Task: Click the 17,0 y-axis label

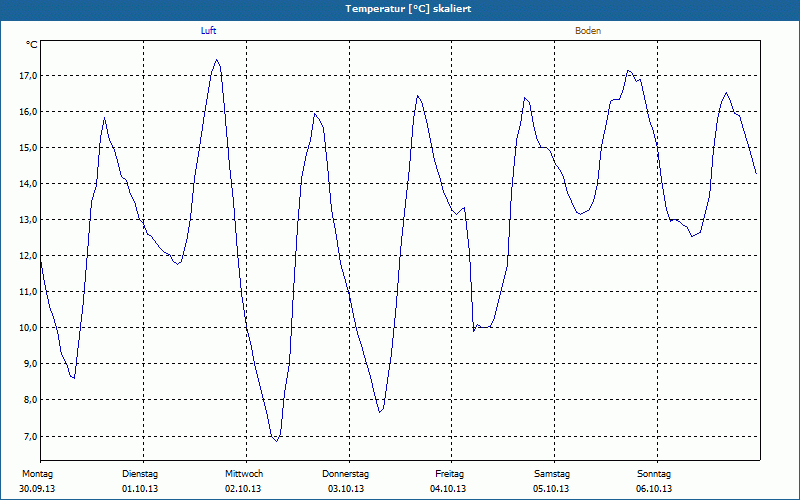Action: [28, 76]
